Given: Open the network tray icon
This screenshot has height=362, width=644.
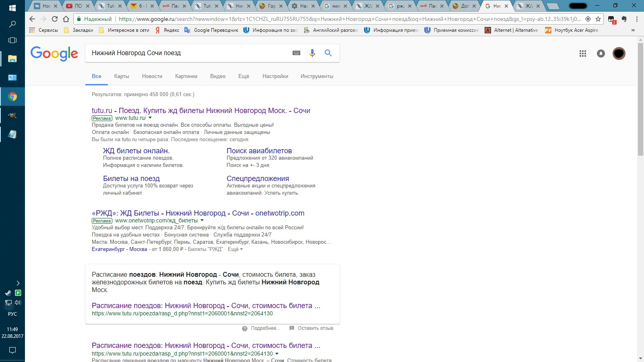Looking at the screenshot, I should [8, 302].
